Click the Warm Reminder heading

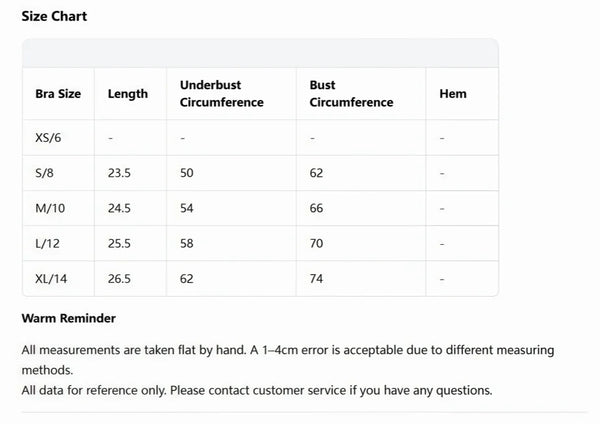(68, 318)
